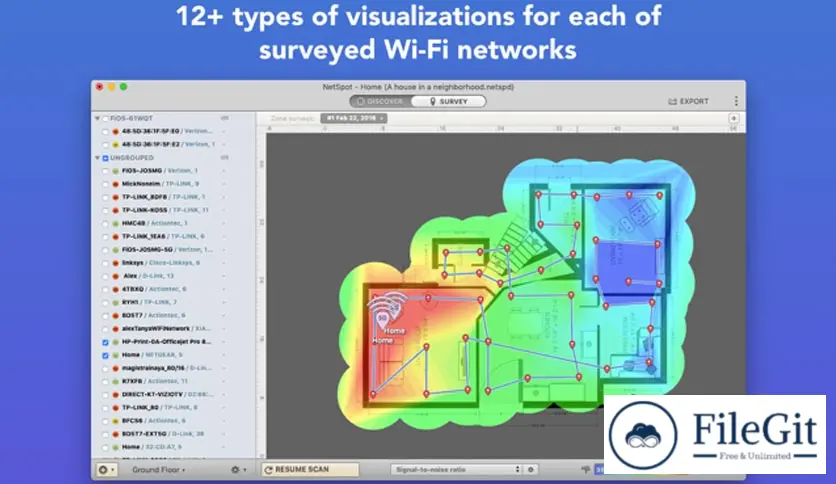
Task: Toggle the FiOS-61WQT group checkbox
Action: pos(105,118)
